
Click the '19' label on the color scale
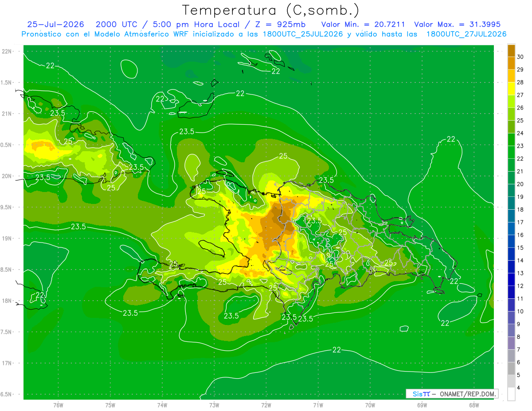[520, 197]
